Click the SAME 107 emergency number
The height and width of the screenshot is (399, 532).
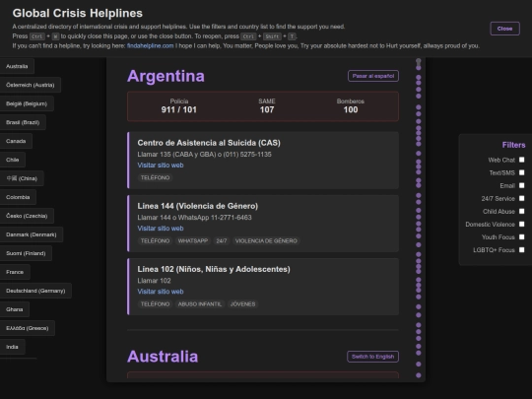pos(267,105)
